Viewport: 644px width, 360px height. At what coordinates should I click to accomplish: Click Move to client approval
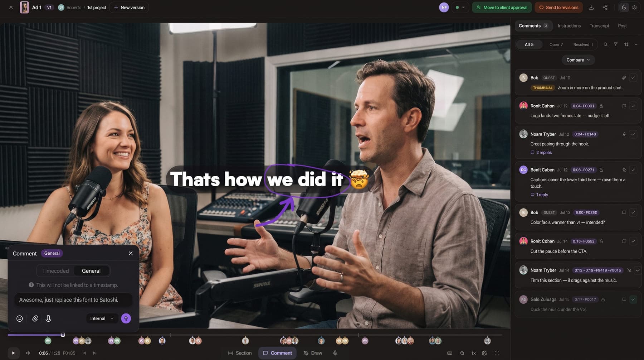(502, 8)
